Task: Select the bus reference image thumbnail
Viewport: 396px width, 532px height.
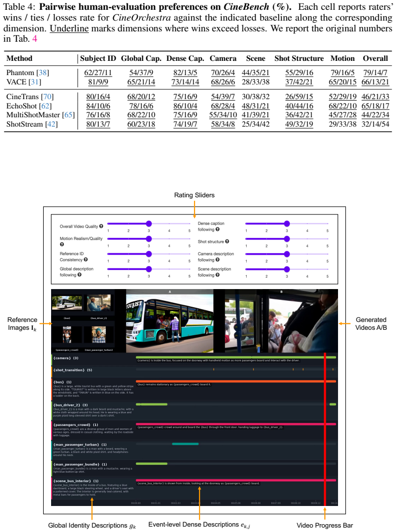Action: click(67, 303)
